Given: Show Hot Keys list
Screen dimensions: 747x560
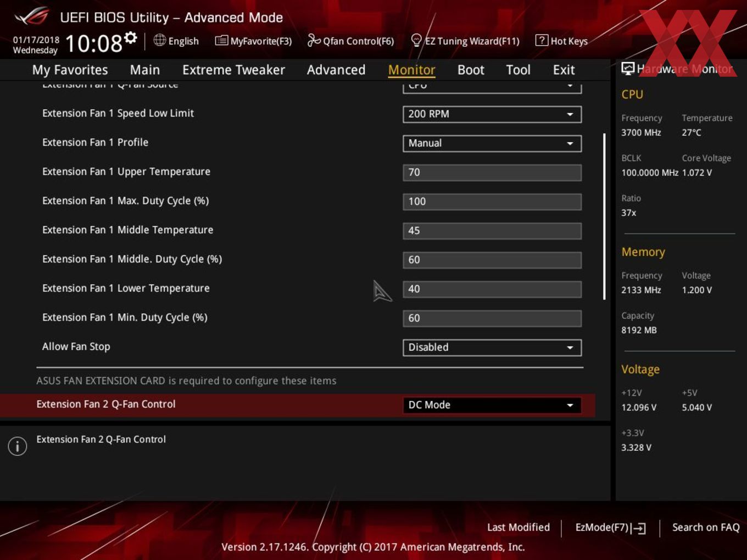Looking at the screenshot, I should [x=561, y=41].
